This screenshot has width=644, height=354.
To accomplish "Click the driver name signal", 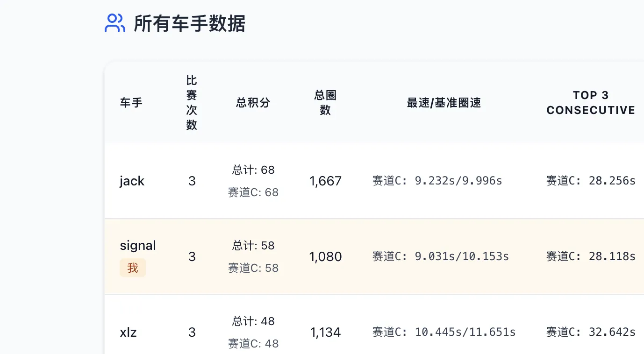I will tap(137, 245).
